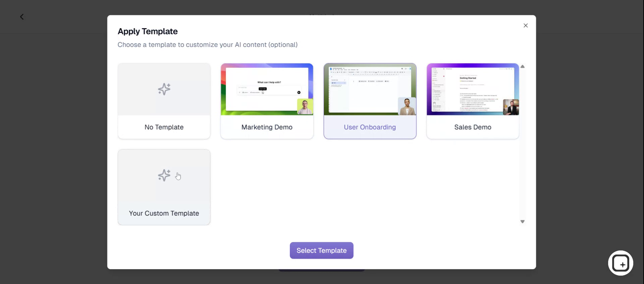
Task: Click the man avatar on Sales Demo preview
Action: [x=511, y=107]
